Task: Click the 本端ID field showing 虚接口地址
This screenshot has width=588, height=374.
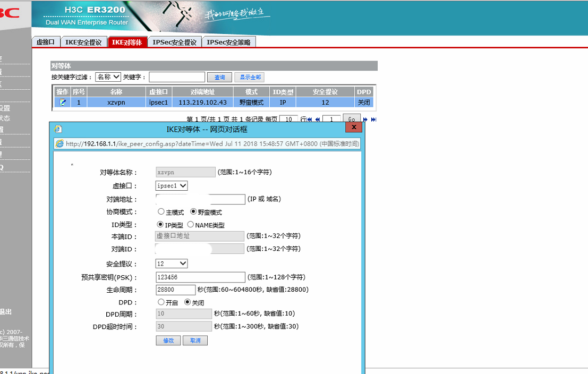Action: (200, 236)
